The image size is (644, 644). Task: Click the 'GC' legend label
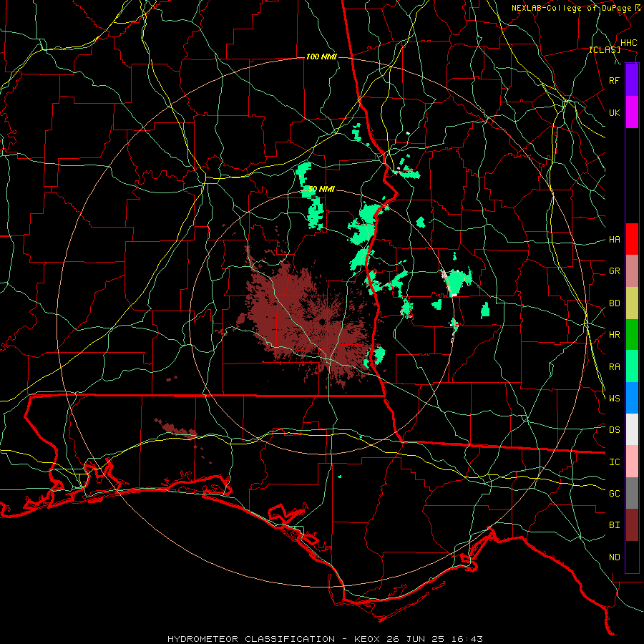click(614, 493)
